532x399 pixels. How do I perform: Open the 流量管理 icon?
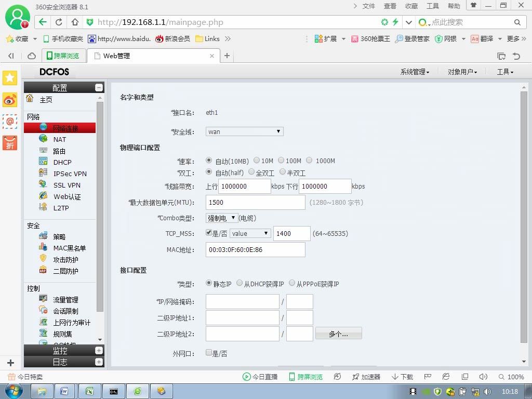click(43, 299)
